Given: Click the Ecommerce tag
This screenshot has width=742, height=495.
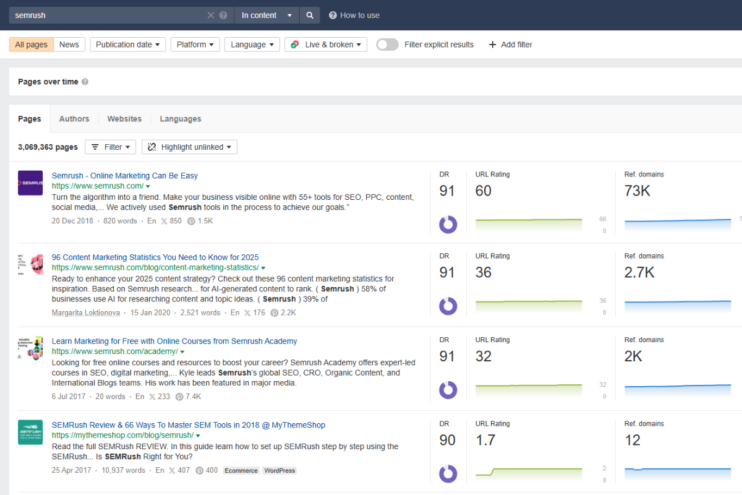Looking at the screenshot, I should tap(241, 470).
